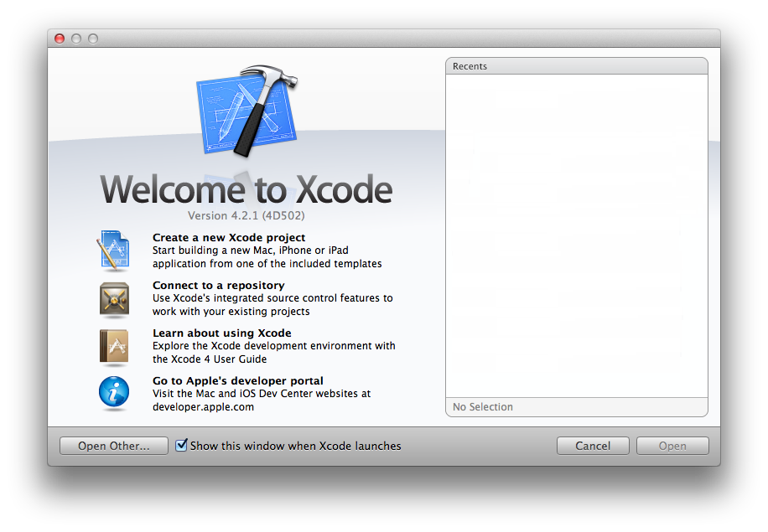Click 'Use Xcode's integrated source control' description
Viewport: 768px width, 532px height.
pyautogui.click(x=272, y=304)
